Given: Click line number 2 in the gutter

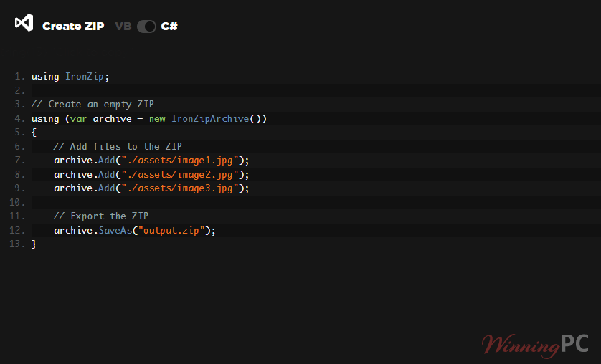Looking at the screenshot, I should click(x=19, y=91).
